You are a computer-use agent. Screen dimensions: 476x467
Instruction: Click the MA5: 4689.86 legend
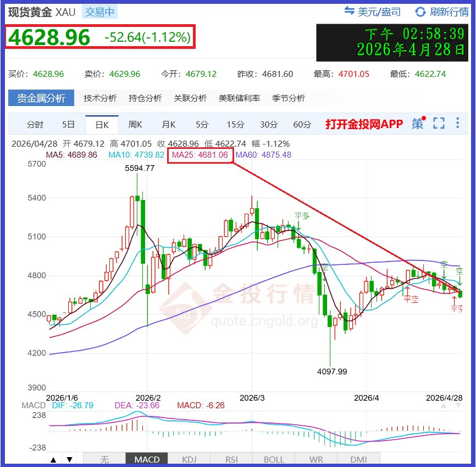[x=71, y=155]
